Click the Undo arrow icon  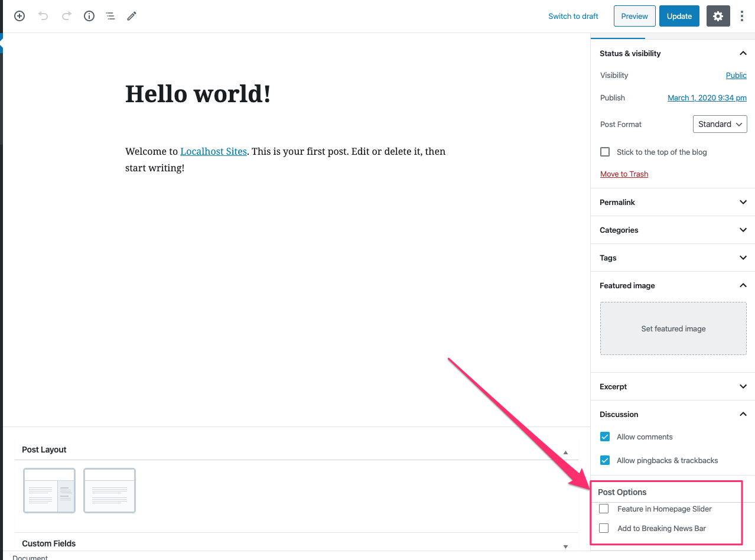(43, 16)
